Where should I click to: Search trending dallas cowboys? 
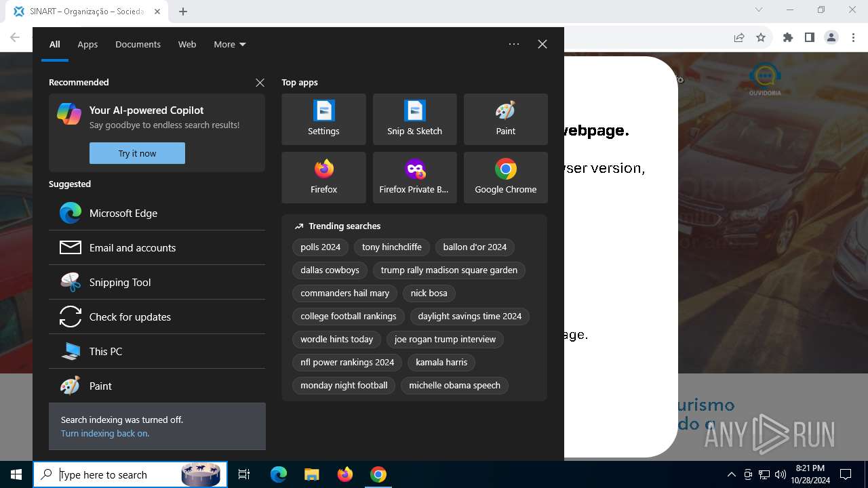coord(330,270)
